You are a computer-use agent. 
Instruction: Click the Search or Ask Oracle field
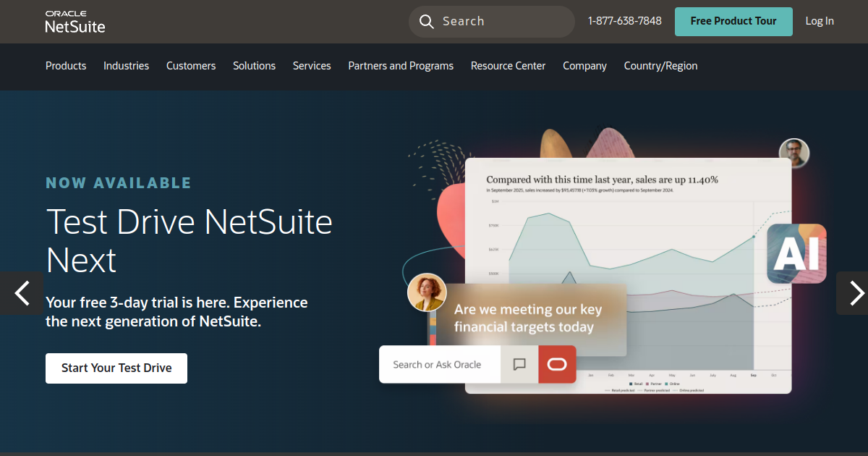click(440, 364)
